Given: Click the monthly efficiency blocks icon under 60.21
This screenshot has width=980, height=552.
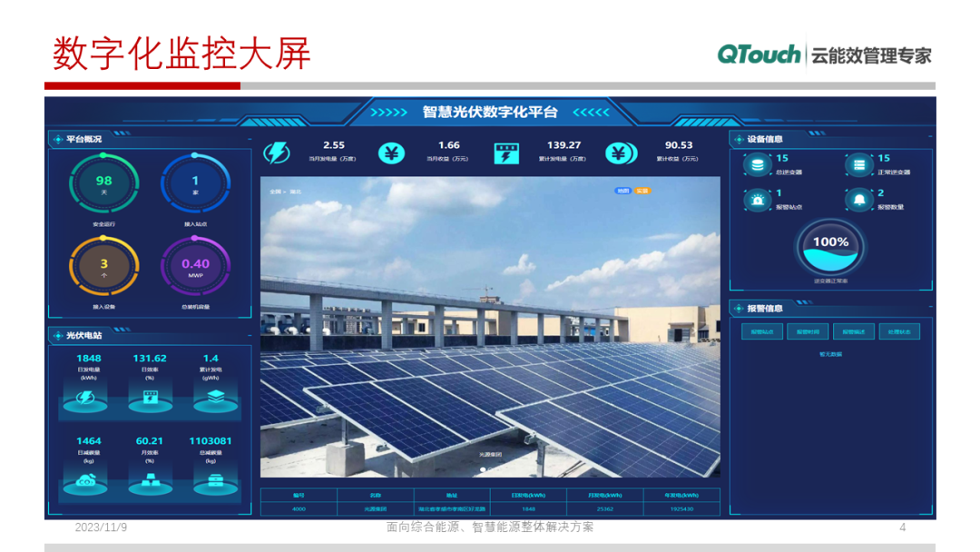Looking at the screenshot, I should tap(150, 481).
